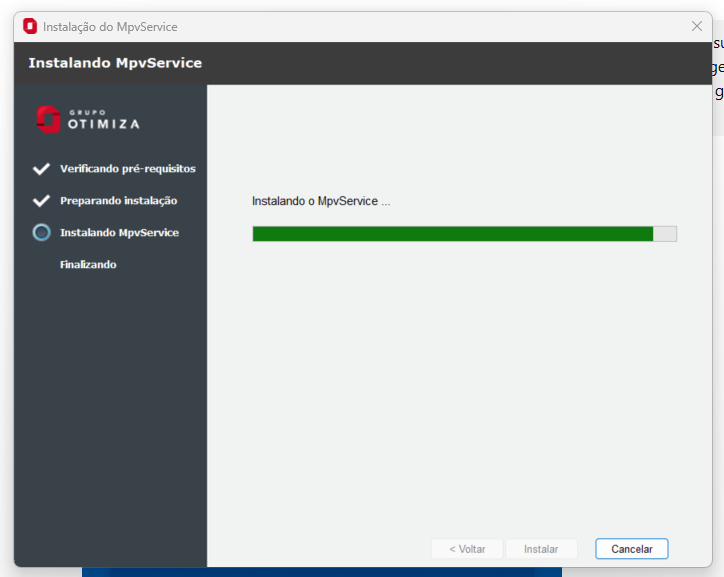Click the 'Instalação do MpvService' window title text
The width and height of the screenshot is (724, 577).
(110, 27)
